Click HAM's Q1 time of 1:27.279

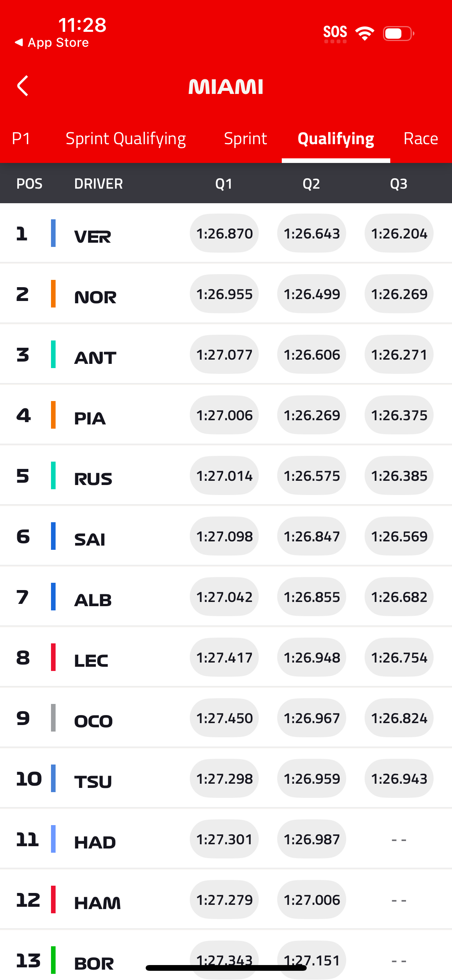(224, 899)
